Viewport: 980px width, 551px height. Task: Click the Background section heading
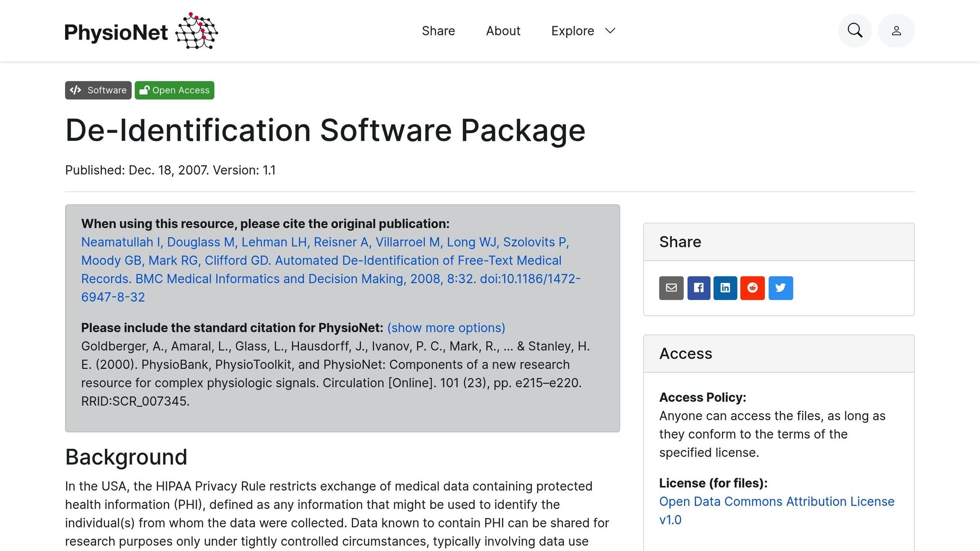click(126, 457)
